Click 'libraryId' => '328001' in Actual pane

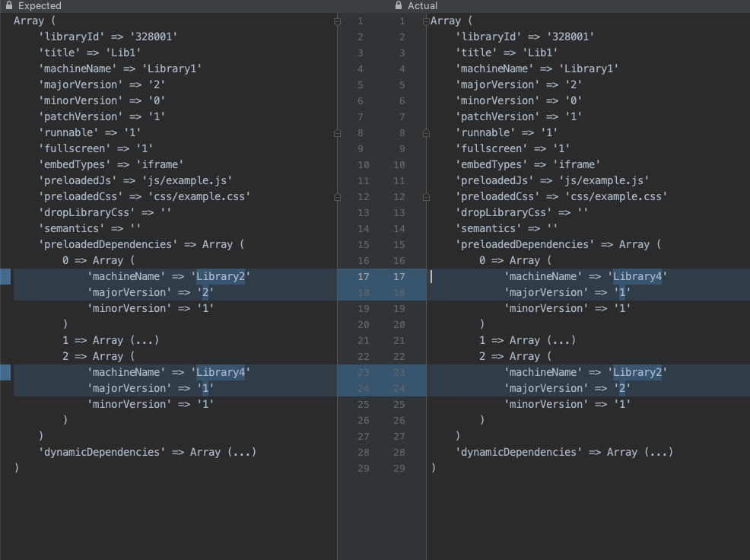tap(525, 37)
